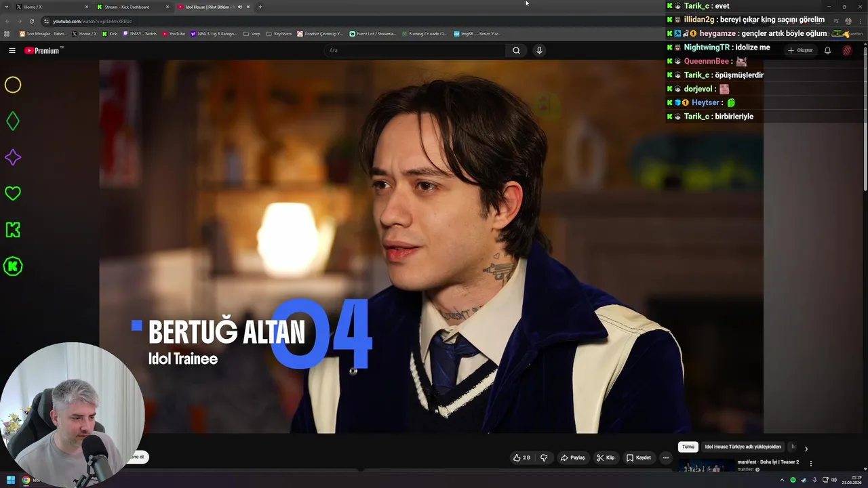This screenshot has height=488, width=868.
Task: Open the Kick bookmark
Action: [x=110, y=33]
